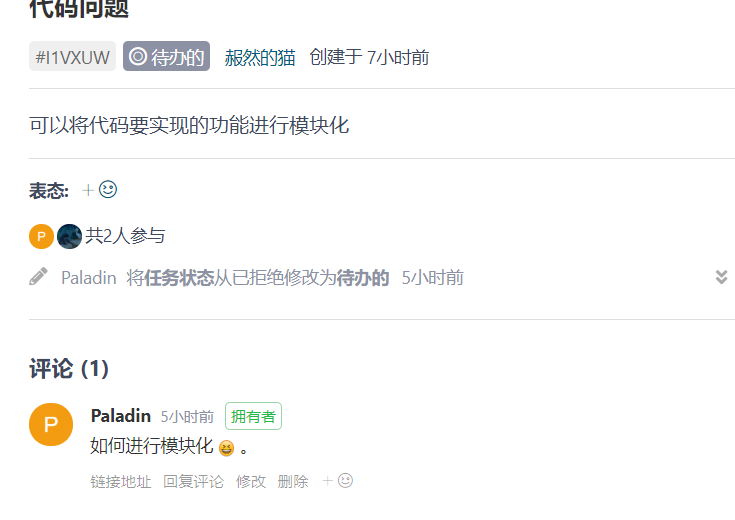Click the smiley emoji under the Paladin comment
The height and width of the screenshot is (520, 735).
coord(345,481)
